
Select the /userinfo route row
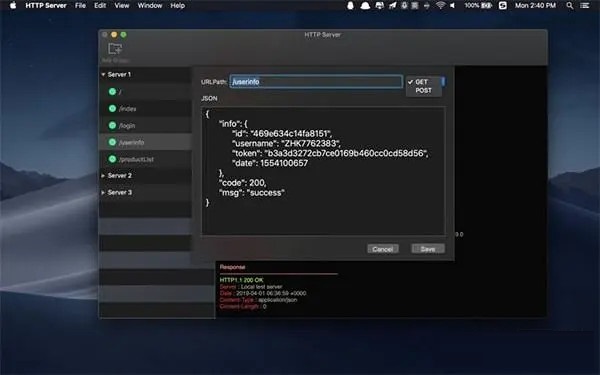coord(145,142)
